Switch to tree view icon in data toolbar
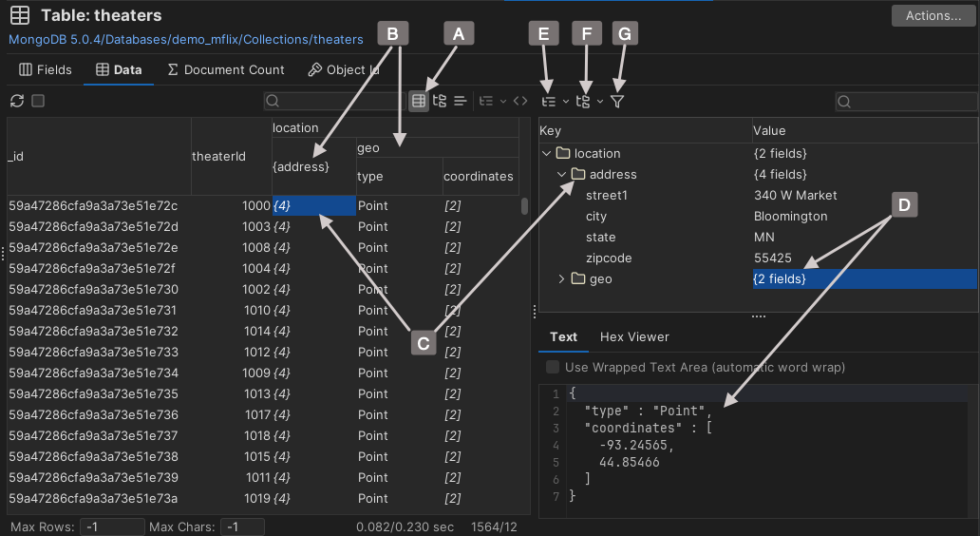This screenshot has width=980, height=536. [x=439, y=101]
